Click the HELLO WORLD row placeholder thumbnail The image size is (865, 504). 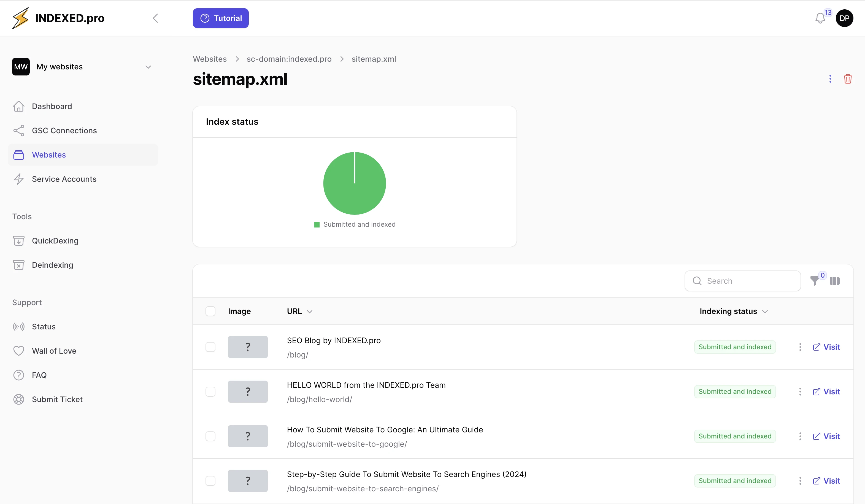[x=248, y=391]
